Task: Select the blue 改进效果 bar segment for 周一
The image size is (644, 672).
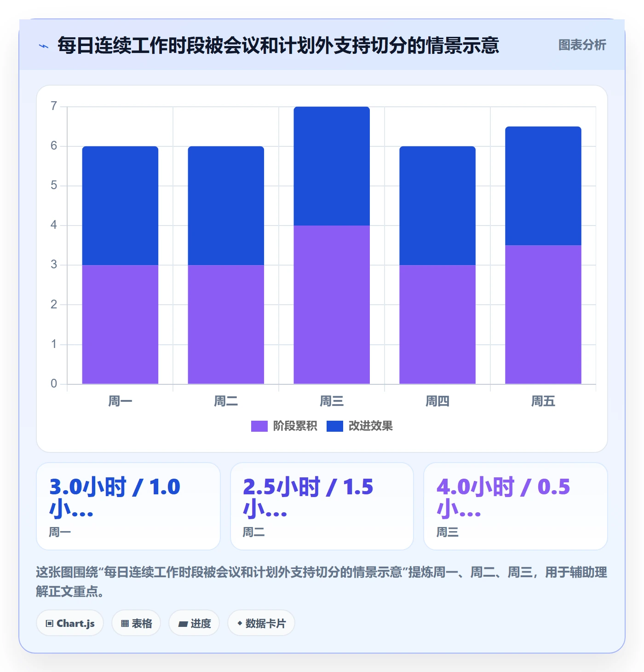Action: pyautogui.click(x=120, y=206)
